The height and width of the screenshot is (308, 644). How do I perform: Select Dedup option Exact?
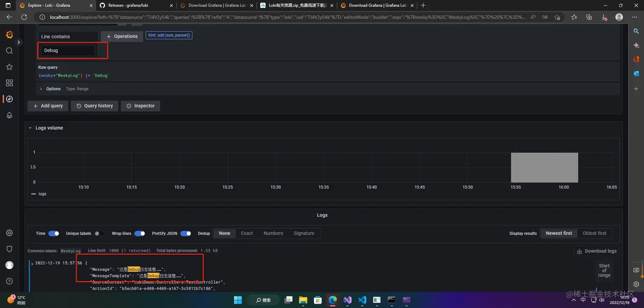click(247, 234)
